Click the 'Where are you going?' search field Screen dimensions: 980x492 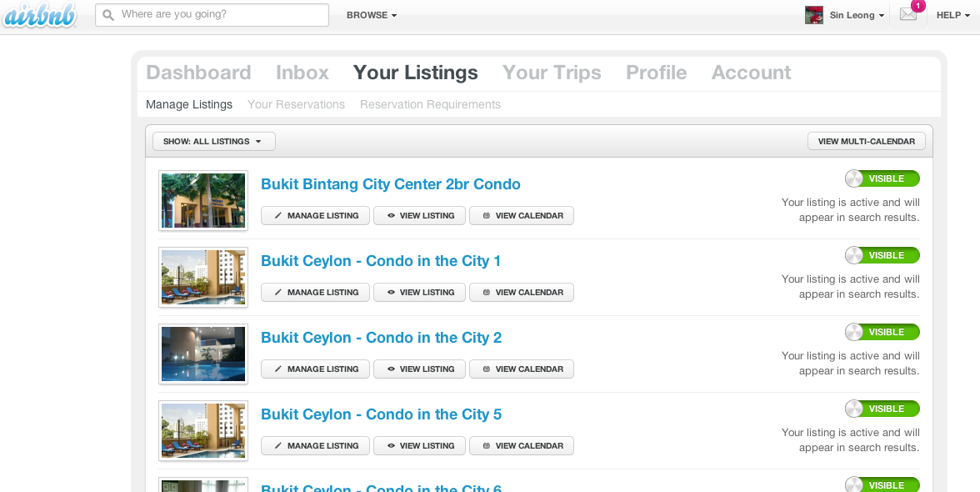tap(221, 15)
